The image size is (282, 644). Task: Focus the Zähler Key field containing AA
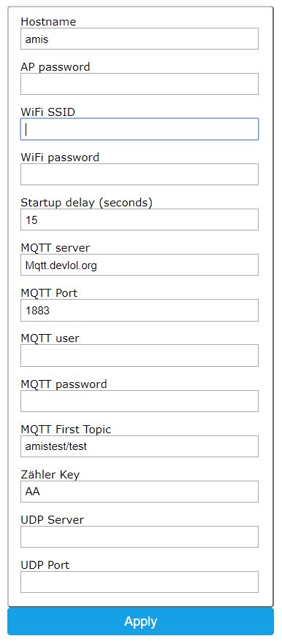click(x=140, y=492)
